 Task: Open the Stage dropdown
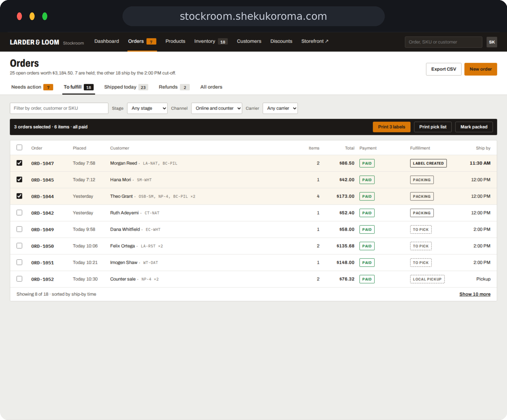(147, 108)
